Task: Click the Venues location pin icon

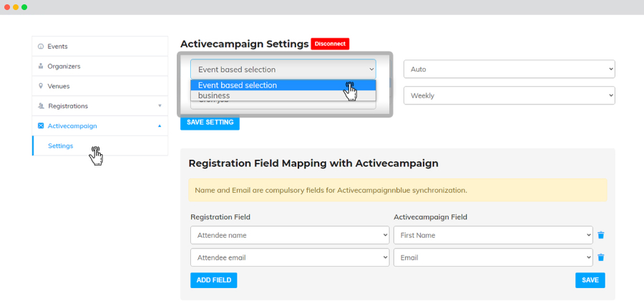Action: coord(40,86)
